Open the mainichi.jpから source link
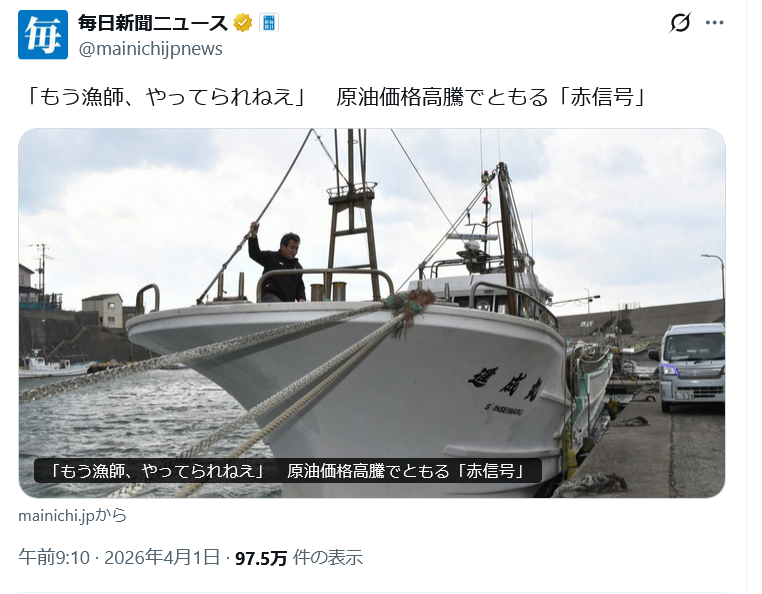The height and width of the screenshot is (594, 762). pos(72,515)
